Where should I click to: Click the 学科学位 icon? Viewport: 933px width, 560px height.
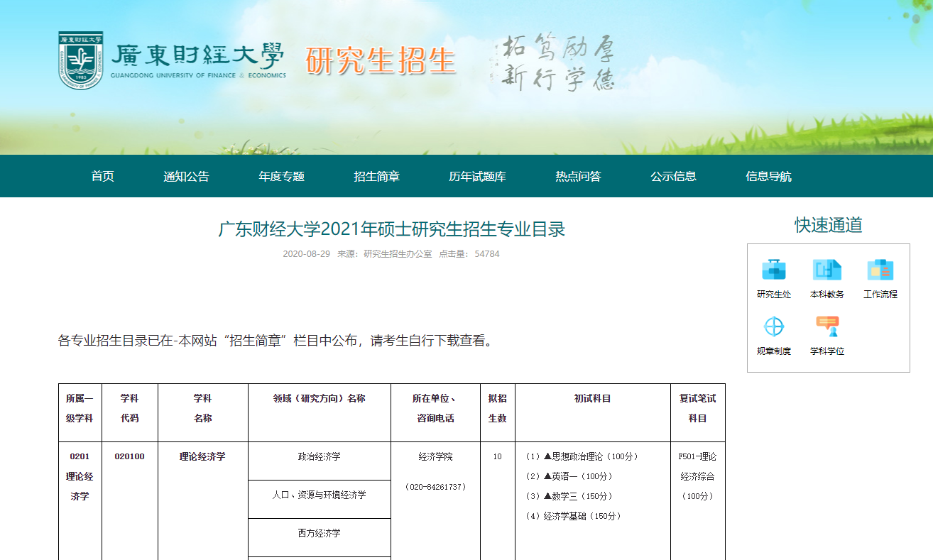click(826, 327)
